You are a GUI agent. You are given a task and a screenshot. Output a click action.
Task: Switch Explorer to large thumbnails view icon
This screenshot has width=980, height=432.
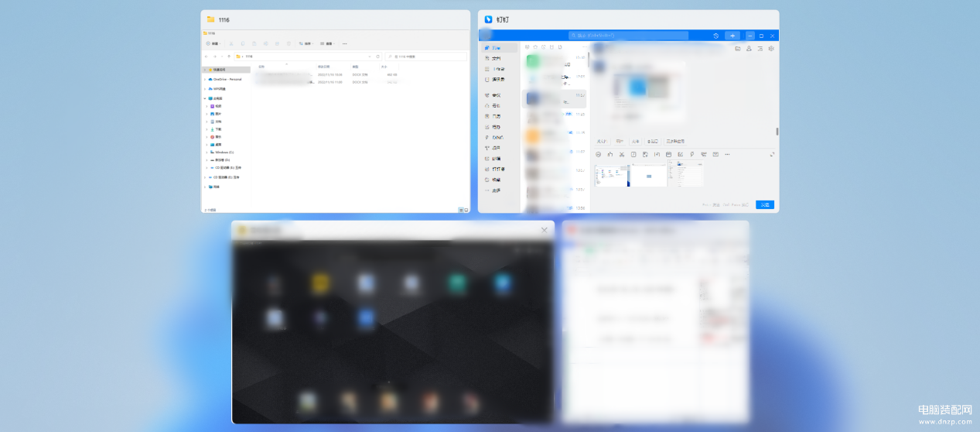(466, 210)
